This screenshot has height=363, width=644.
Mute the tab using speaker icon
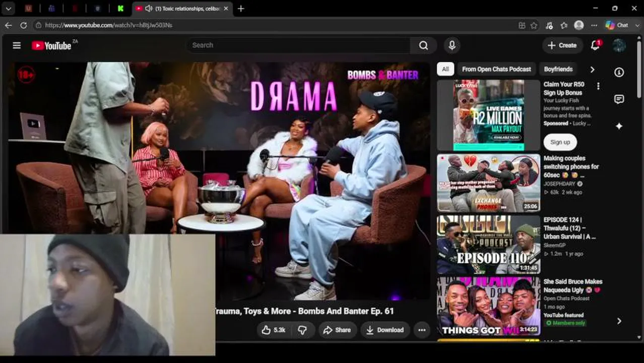pyautogui.click(x=149, y=9)
